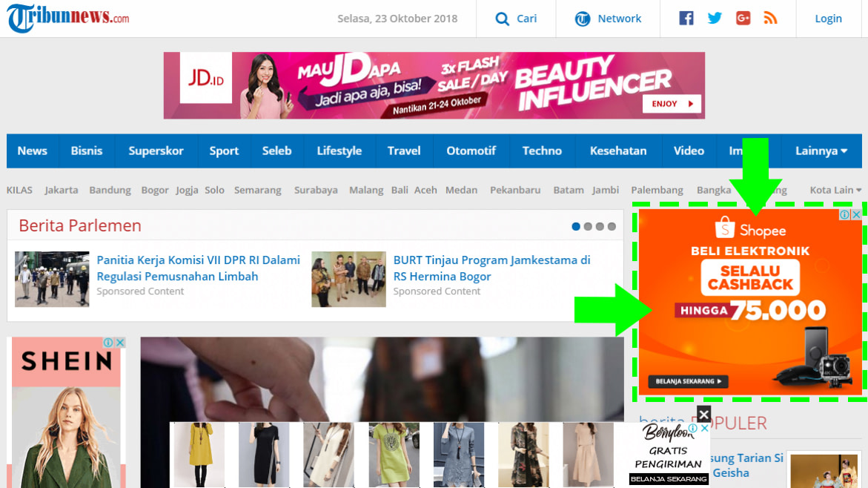Viewport: 868px width, 488px height.
Task: Open Geisha article thumbnail in Populer
Action: 824,471
